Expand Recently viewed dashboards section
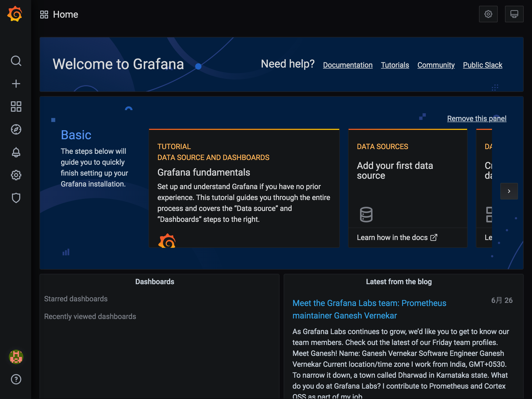This screenshot has width=532, height=399. pos(90,316)
